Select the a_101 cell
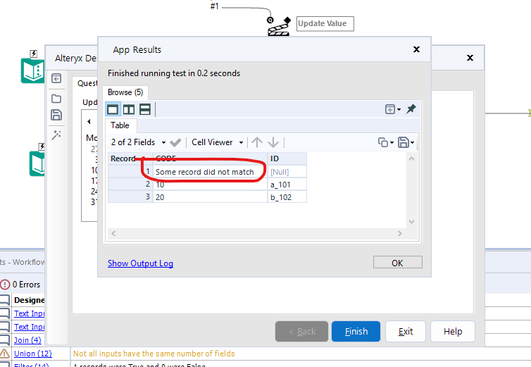 pyautogui.click(x=287, y=185)
